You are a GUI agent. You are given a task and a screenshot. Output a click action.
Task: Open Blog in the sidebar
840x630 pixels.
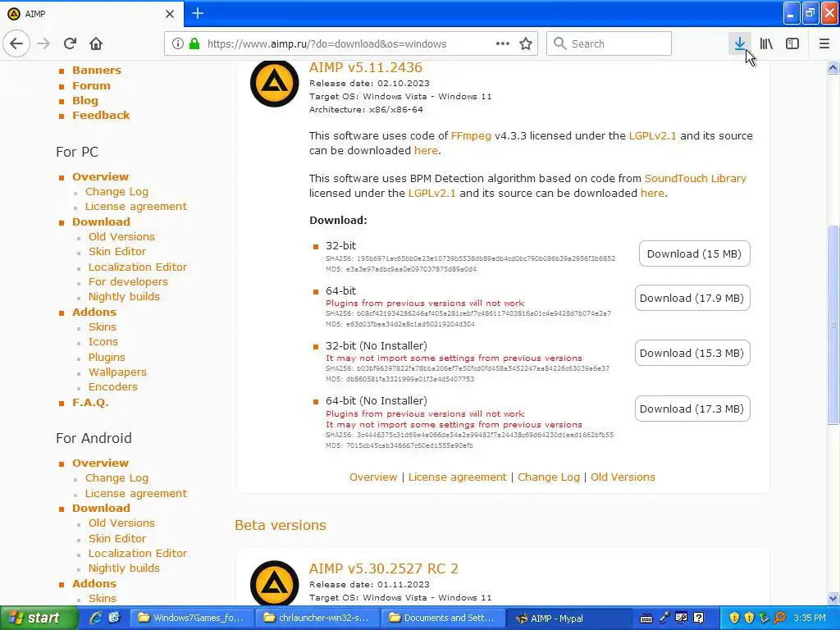point(85,101)
